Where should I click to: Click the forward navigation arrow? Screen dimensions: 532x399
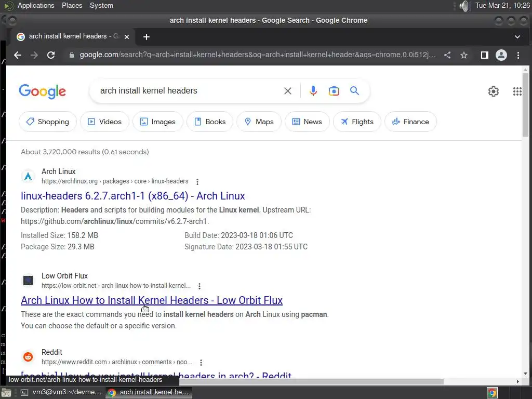pos(34,55)
